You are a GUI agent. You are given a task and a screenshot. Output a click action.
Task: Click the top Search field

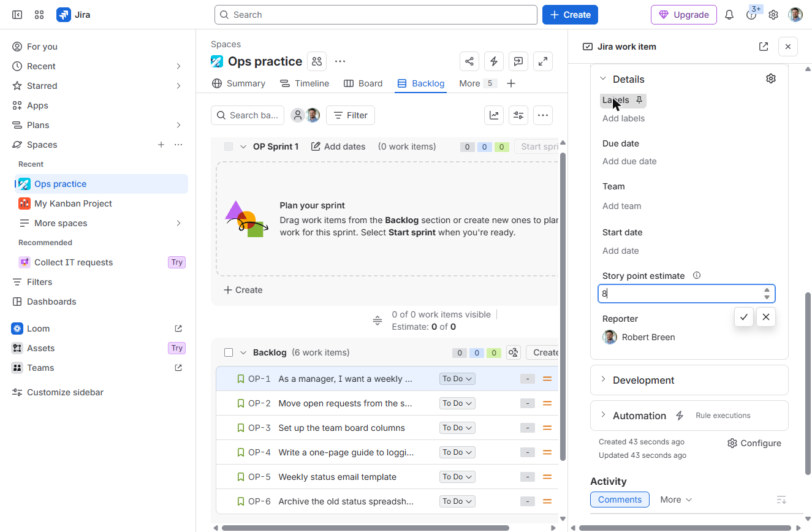pos(376,15)
